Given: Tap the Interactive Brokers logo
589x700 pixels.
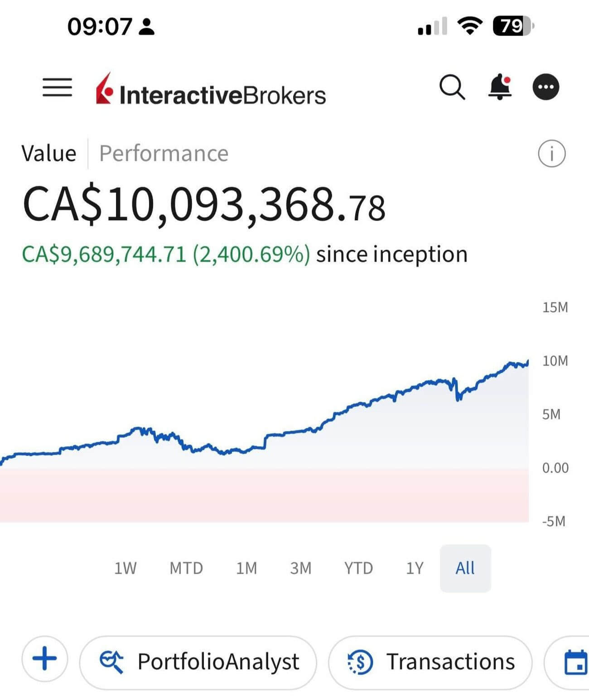Looking at the screenshot, I should [211, 90].
